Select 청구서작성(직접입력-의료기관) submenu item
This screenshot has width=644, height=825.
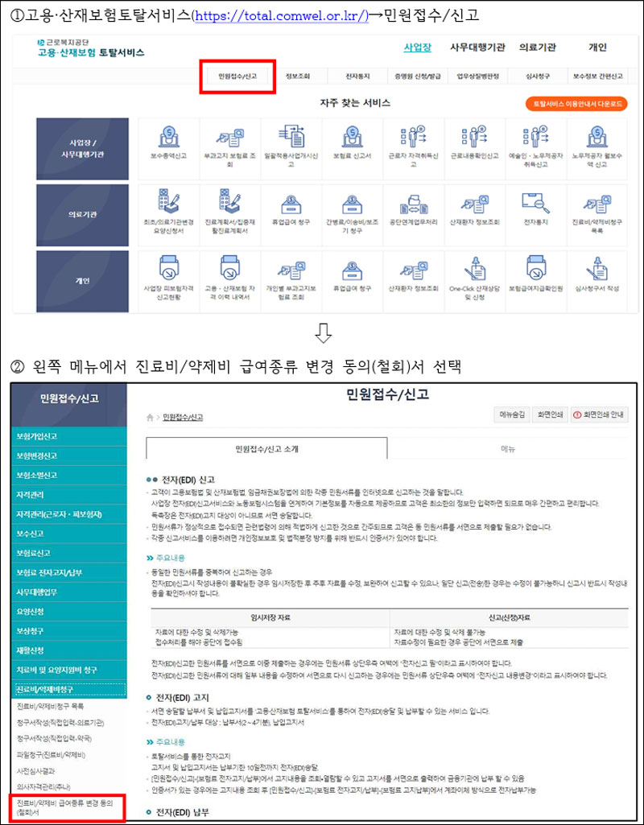[x=60, y=723]
